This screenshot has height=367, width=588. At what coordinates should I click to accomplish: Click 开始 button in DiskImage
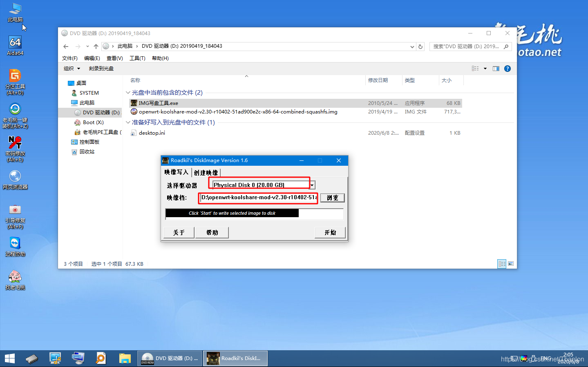[x=330, y=232]
